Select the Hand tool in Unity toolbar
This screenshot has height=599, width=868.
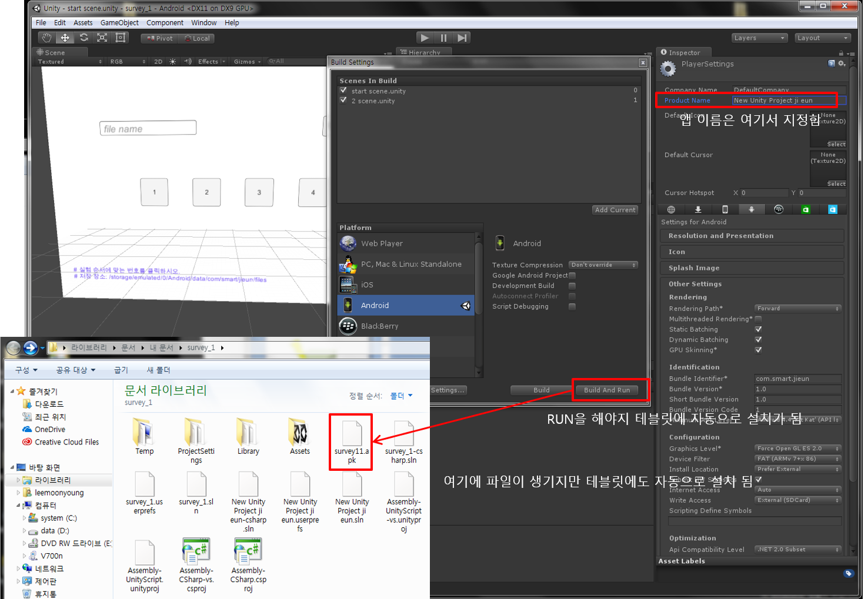(x=46, y=38)
